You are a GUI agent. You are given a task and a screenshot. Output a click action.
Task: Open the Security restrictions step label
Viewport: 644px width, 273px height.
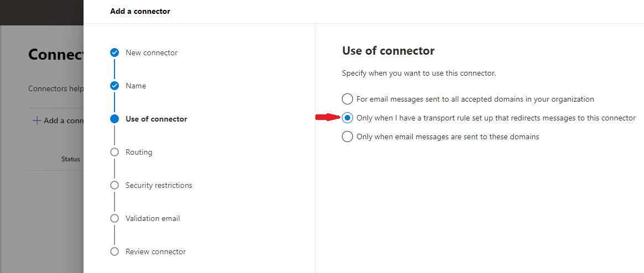159,186
